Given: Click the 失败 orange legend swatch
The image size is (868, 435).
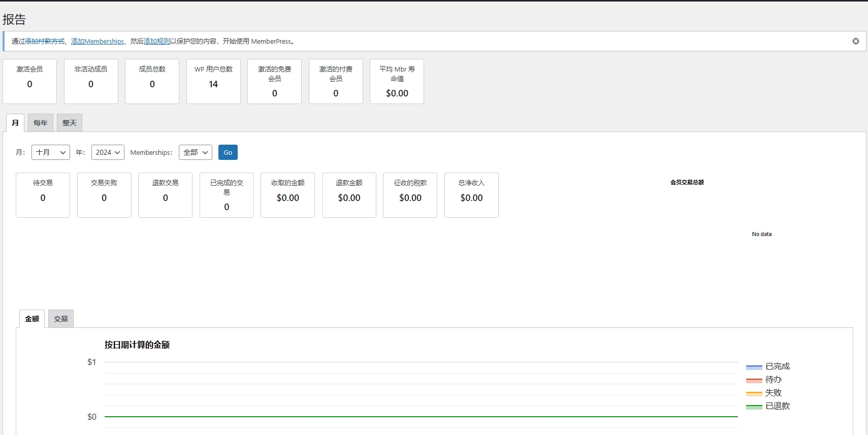Looking at the screenshot, I should click(754, 393).
